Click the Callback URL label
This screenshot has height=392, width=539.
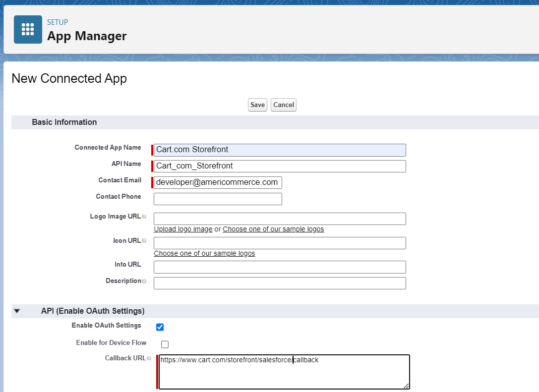tap(125, 358)
